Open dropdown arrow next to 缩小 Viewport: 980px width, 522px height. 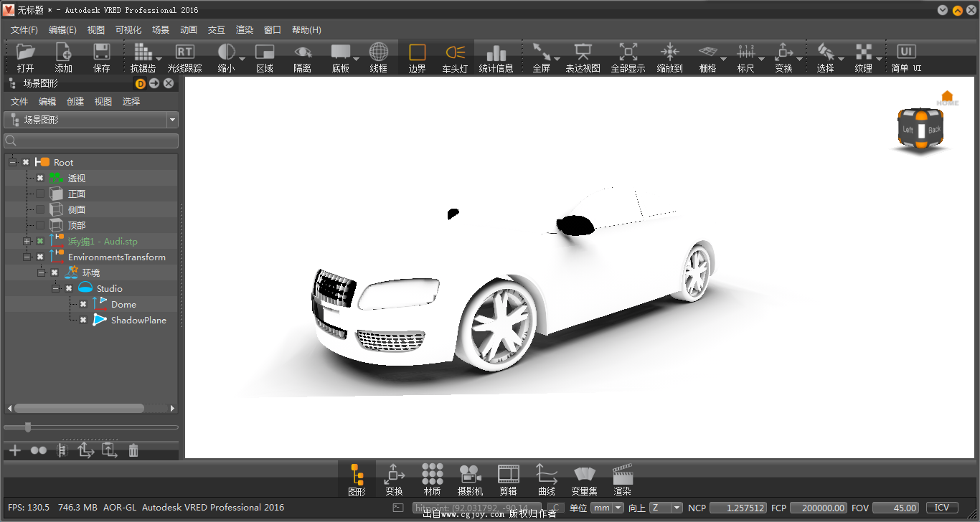click(242, 59)
